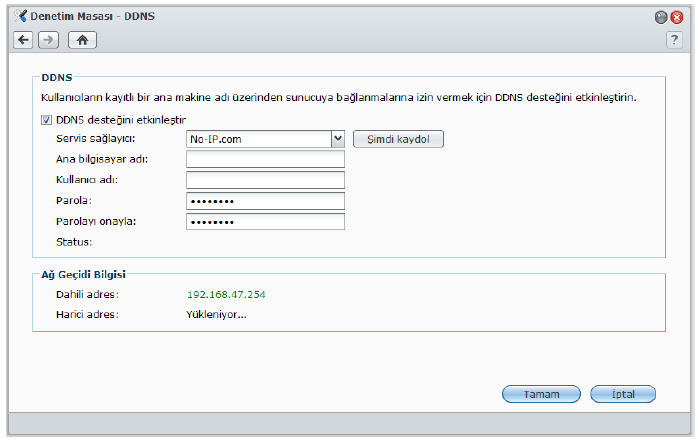Screen dimensions: 698x441
Task: Click the 'Yükleniyor...' external address text
Action: tap(216, 315)
